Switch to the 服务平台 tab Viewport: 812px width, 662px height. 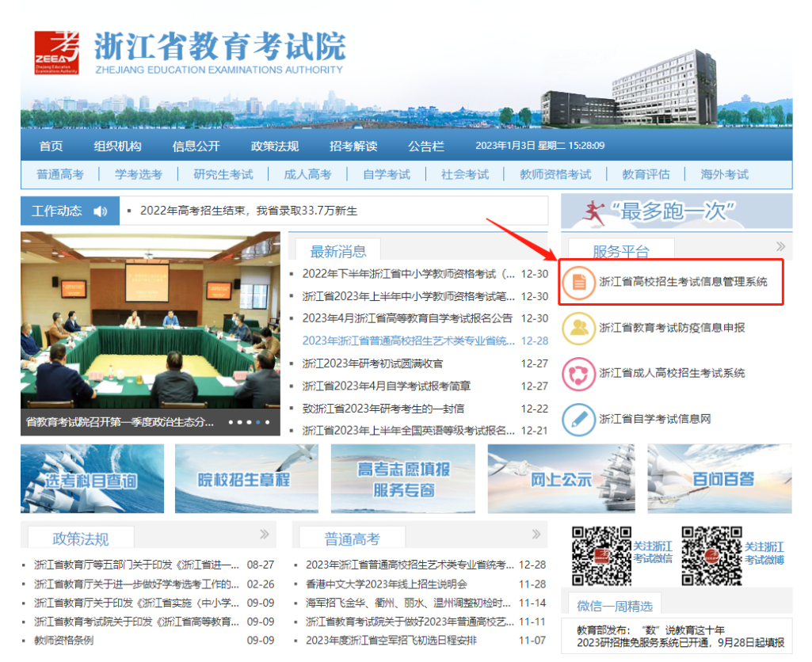pyautogui.click(x=621, y=250)
